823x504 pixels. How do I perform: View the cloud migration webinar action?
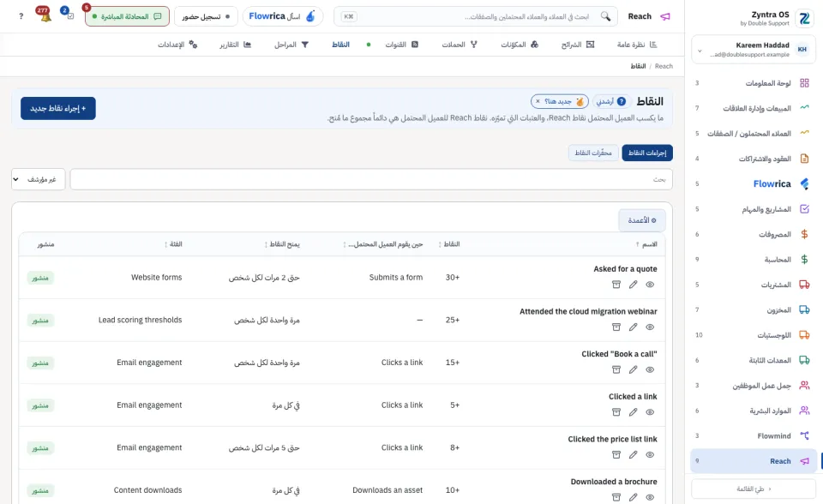click(650, 327)
